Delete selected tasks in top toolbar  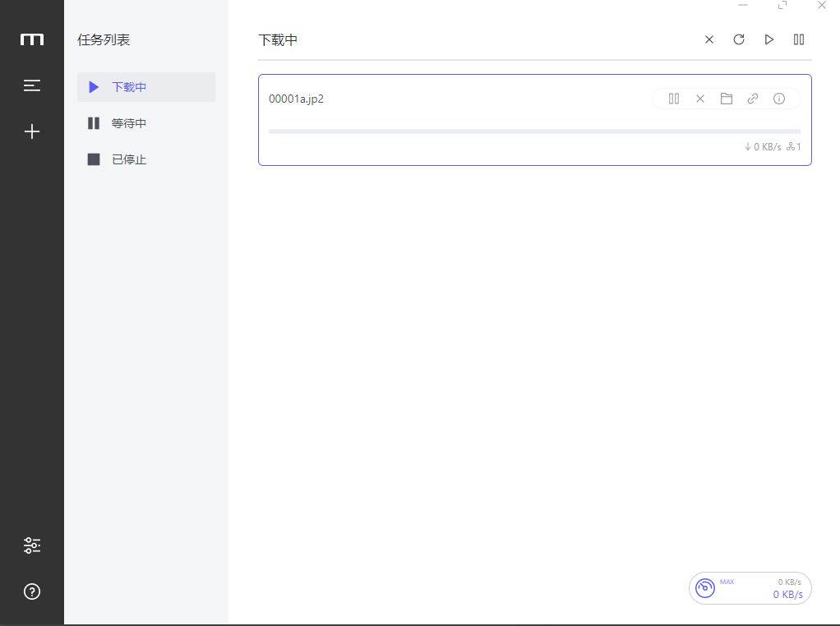click(x=709, y=39)
